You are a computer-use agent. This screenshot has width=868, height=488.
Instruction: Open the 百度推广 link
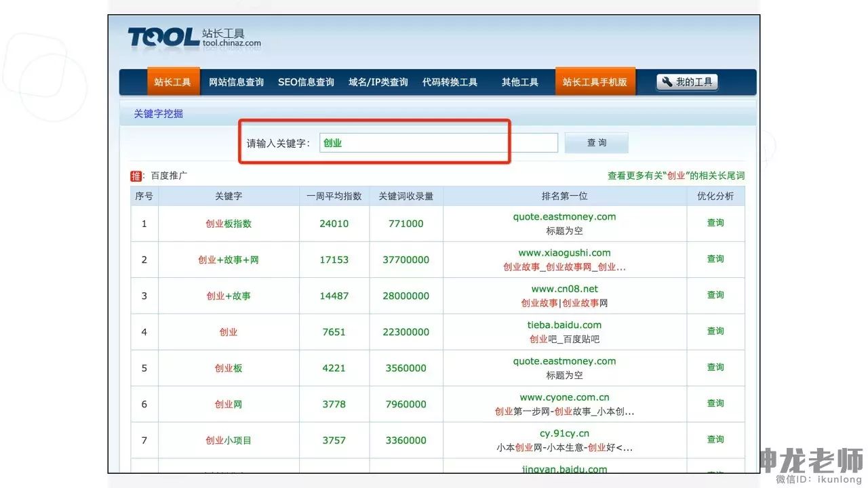(169, 176)
